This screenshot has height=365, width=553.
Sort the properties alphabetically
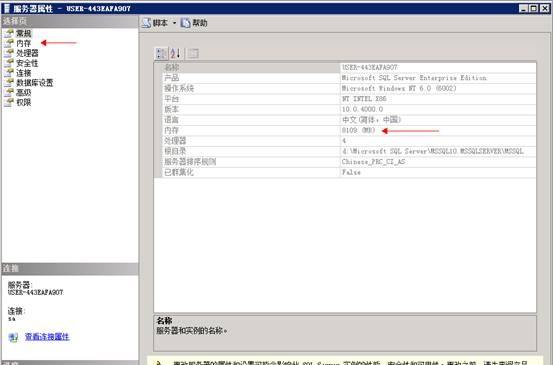tap(176, 54)
